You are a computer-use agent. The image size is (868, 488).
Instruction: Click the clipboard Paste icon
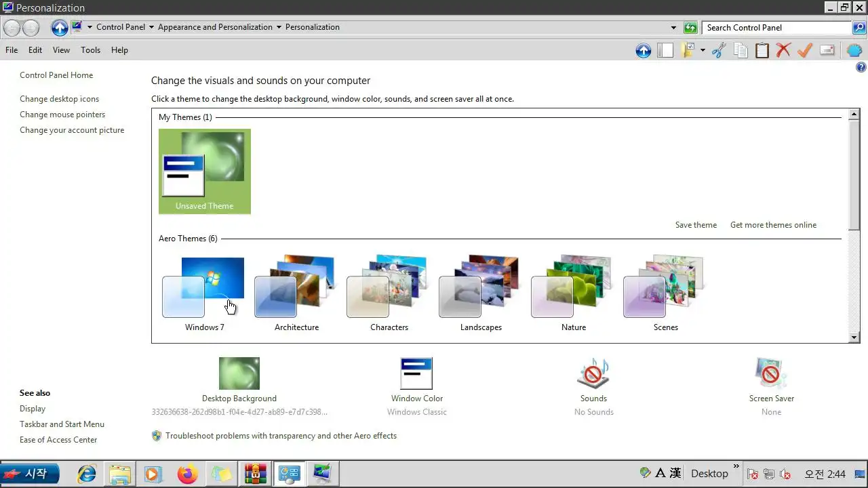tap(762, 50)
